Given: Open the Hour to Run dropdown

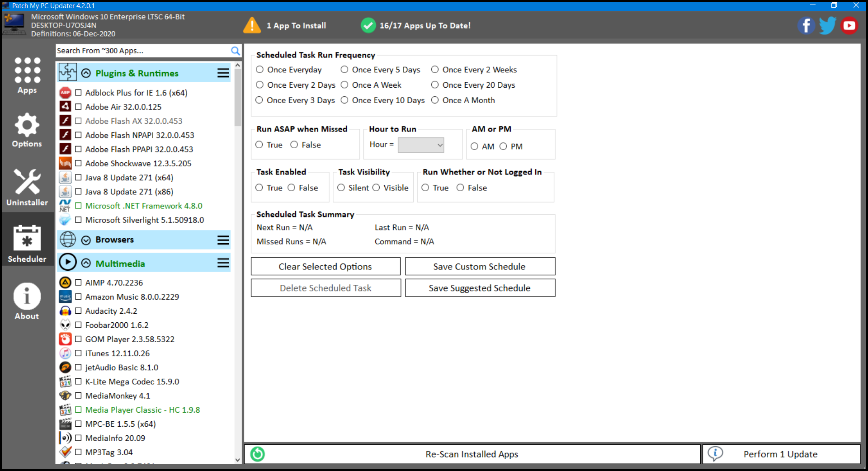Looking at the screenshot, I should pos(421,145).
